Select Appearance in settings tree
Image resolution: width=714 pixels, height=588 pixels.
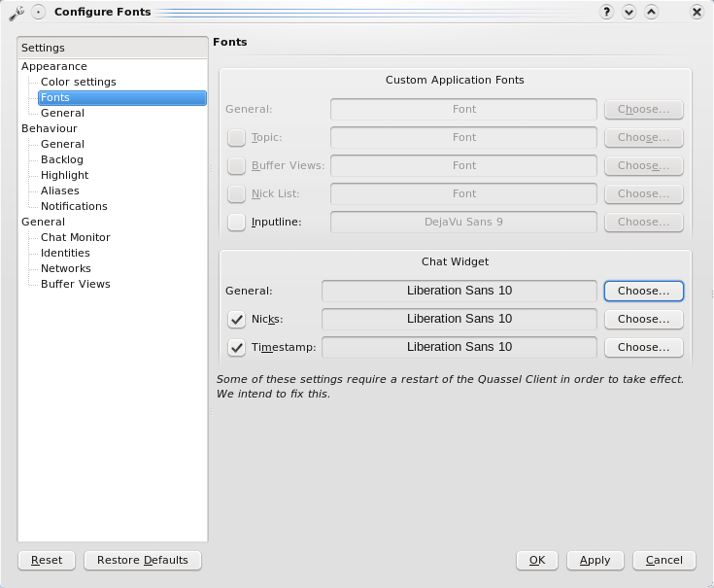(x=54, y=66)
